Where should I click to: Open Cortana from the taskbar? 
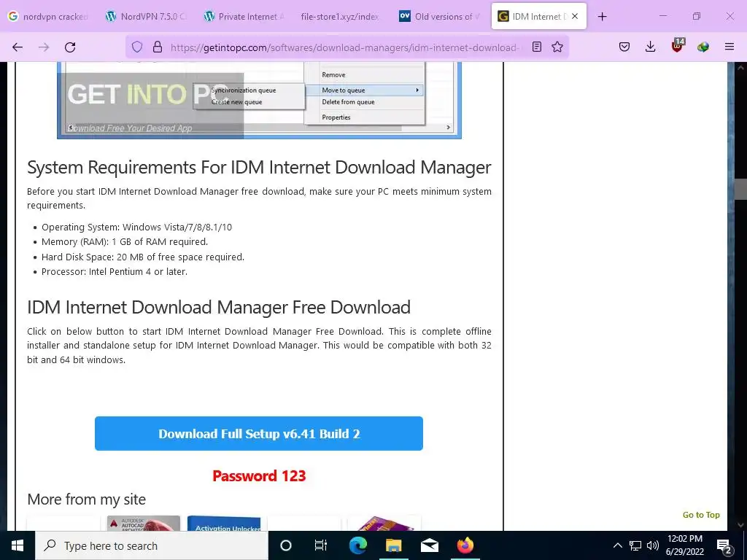pyautogui.click(x=286, y=545)
